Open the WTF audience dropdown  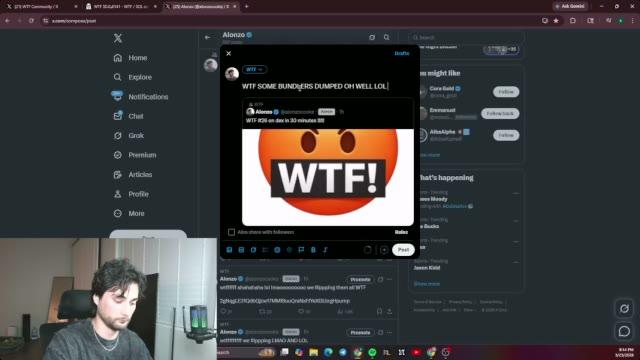click(x=254, y=69)
